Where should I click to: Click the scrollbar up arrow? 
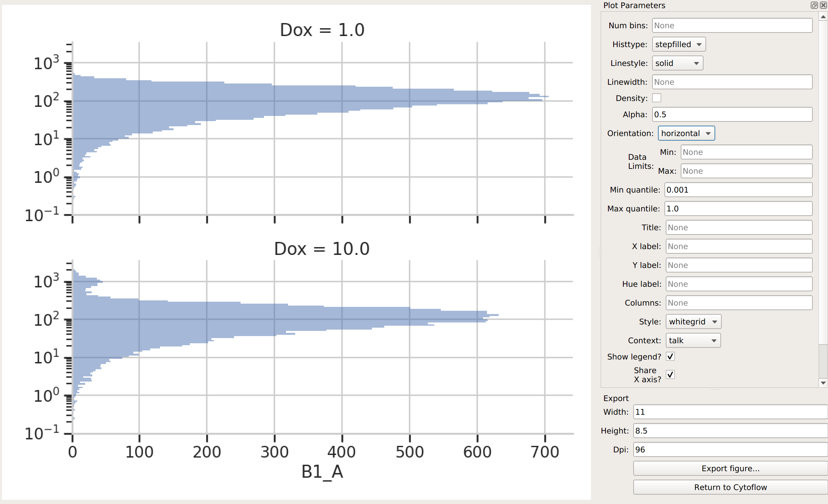(823, 17)
